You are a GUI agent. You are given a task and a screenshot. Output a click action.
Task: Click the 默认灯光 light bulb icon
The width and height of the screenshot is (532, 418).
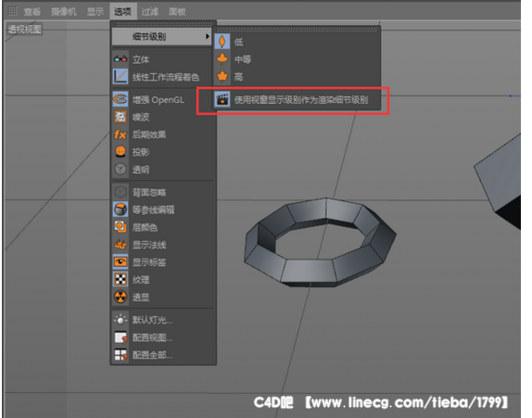point(120,320)
